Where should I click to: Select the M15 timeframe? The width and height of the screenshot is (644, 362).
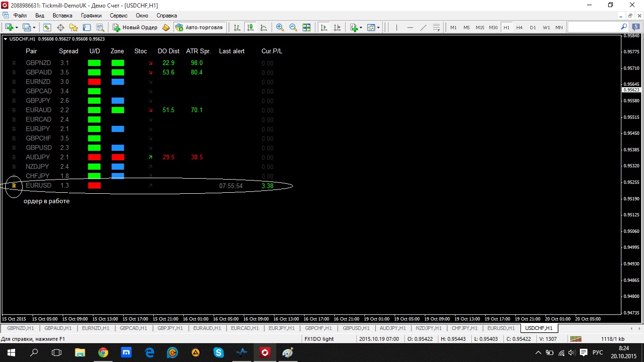[x=480, y=27]
